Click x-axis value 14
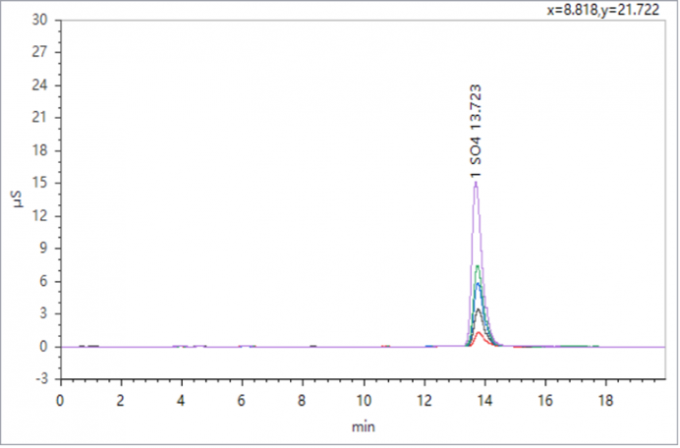The height and width of the screenshot is (448, 680). click(x=485, y=401)
